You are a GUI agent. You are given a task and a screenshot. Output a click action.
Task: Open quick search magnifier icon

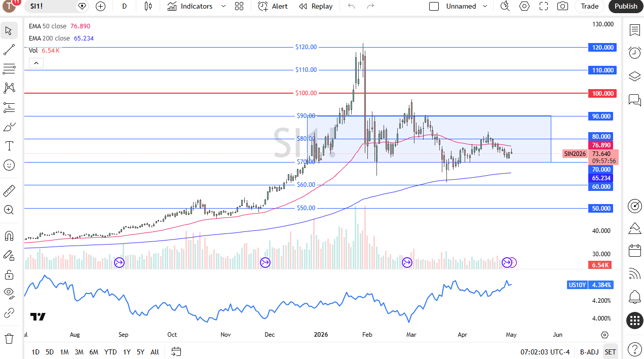[x=505, y=6]
